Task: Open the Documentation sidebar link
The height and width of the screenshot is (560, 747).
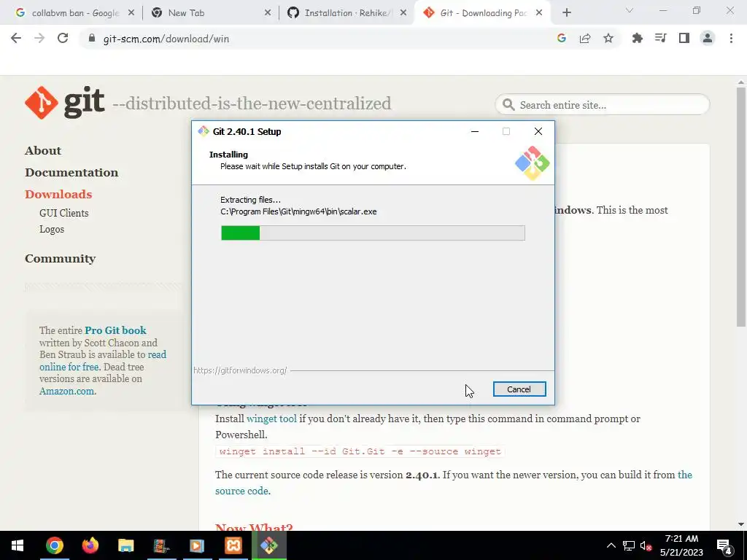Action: (x=71, y=172)
